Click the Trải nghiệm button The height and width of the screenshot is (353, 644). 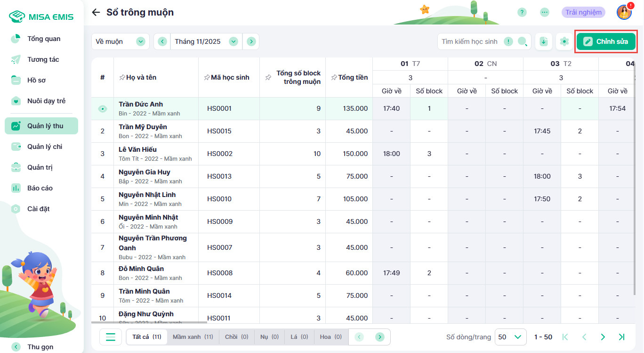click(x=583, y=12)
